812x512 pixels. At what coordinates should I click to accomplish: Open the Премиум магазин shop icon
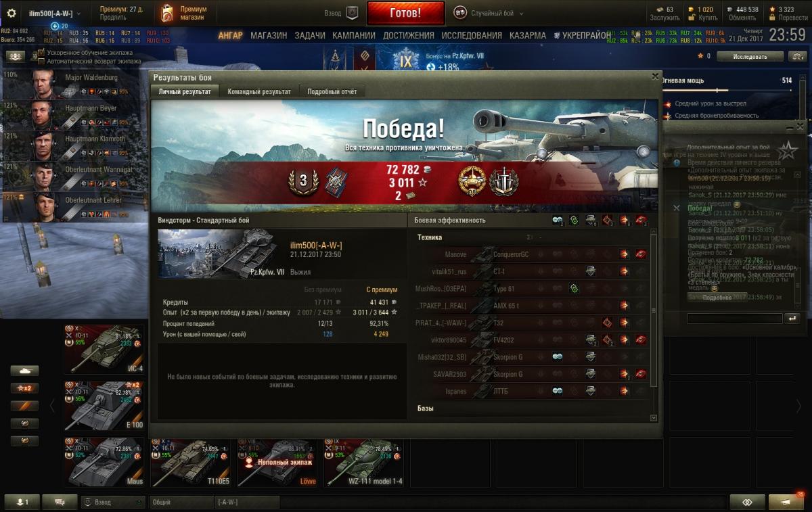tap(167, 13)
